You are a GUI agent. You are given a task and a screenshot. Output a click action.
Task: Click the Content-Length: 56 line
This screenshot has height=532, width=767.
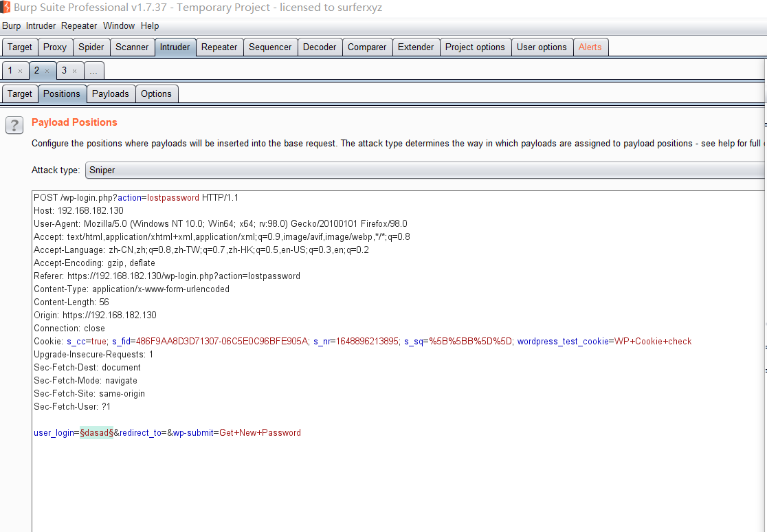pyautogui.click(x=71, y=302)
